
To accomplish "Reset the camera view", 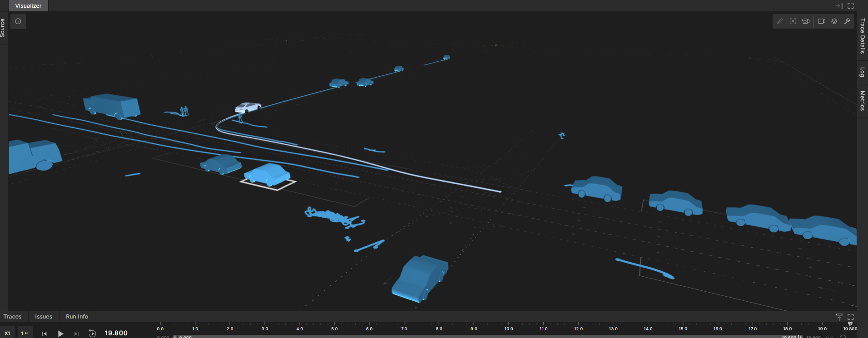I will click(806, 21).
